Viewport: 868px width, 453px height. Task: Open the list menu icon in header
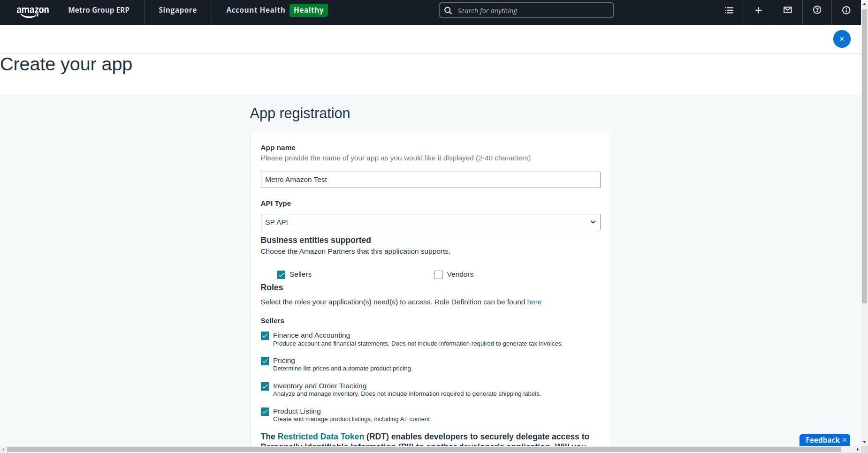pyautogui.click(x=729, y=10)
